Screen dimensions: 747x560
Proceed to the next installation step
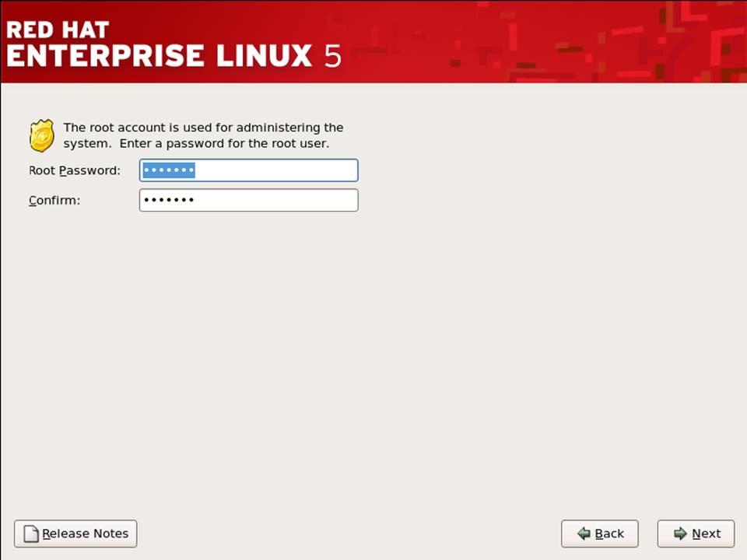coord(696,534)
